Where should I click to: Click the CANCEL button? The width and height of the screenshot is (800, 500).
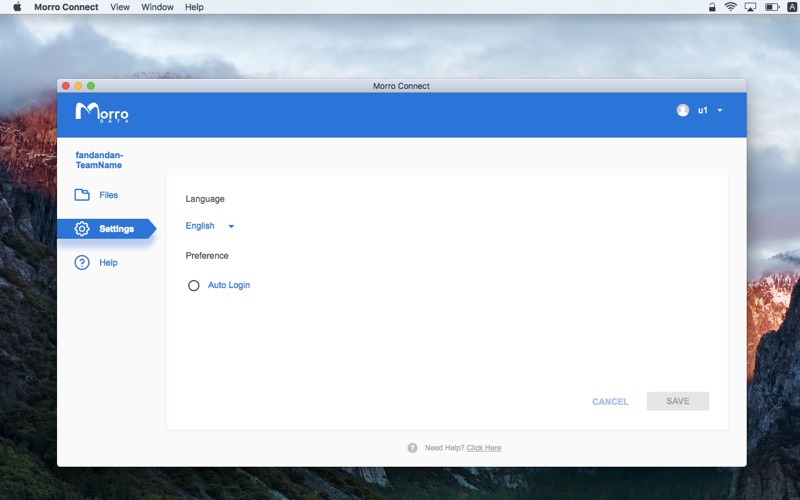[x=610, y=402]
